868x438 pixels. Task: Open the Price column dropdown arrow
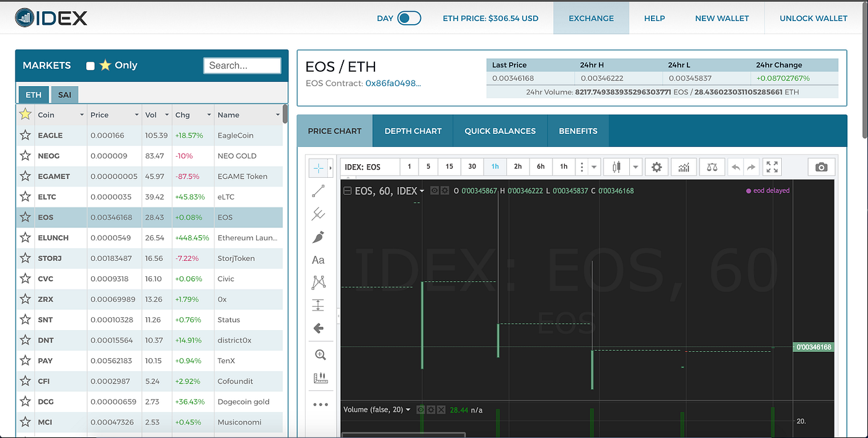click(136, 115)
